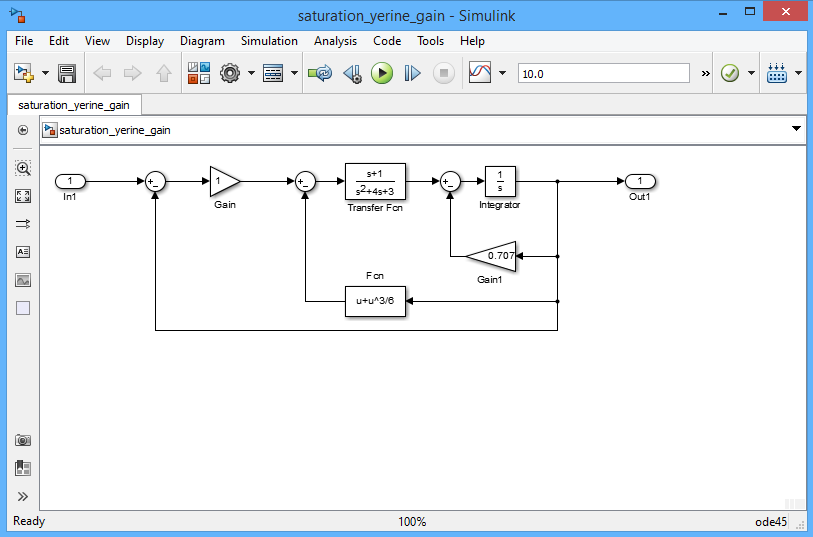Image resolution: width=813 pixels, height=537 pixels.
Task: Expand the palette double chevron
Action: pos(23,497)
